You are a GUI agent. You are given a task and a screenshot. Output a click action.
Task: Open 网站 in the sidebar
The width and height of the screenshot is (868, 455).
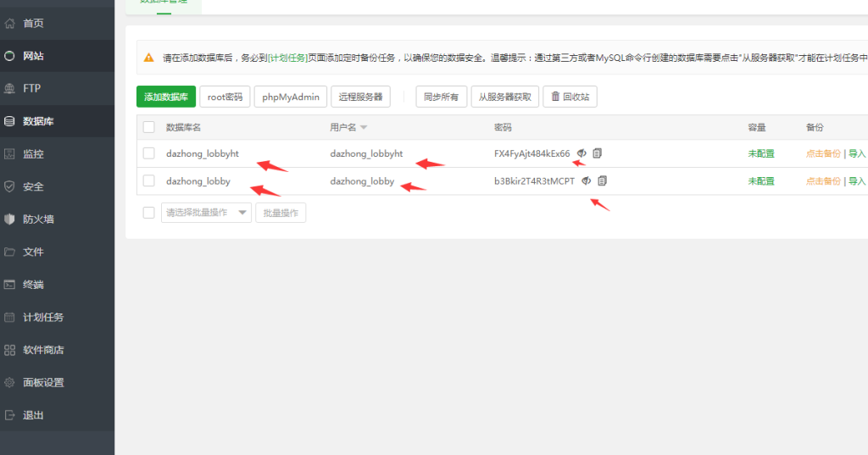point(33,56)
